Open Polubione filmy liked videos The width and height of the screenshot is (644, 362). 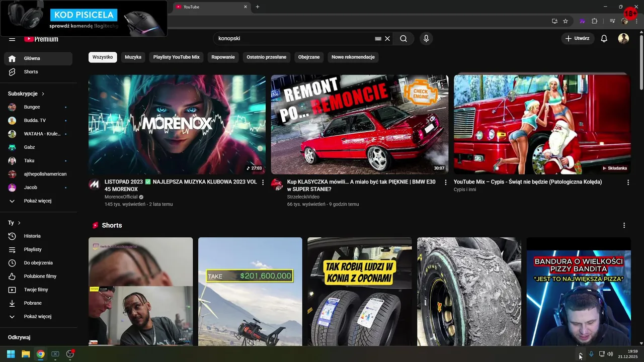(38, 277)
